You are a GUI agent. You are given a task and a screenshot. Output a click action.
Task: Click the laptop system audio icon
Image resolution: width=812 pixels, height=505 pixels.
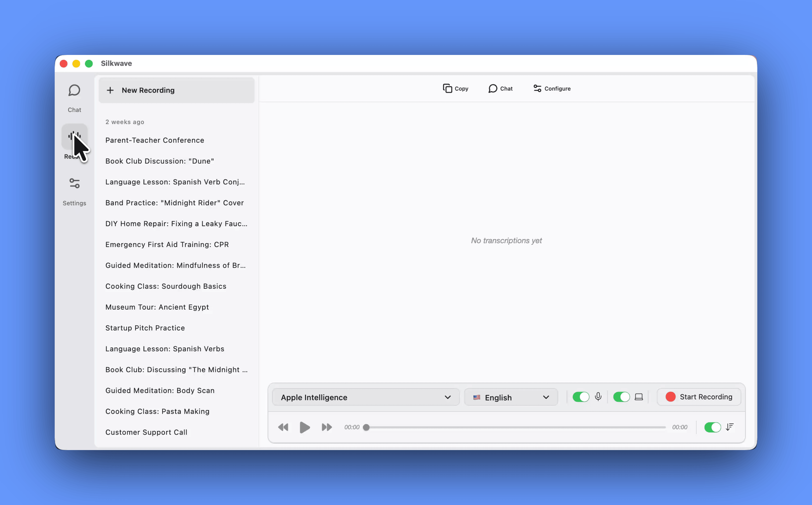point(639,397)
